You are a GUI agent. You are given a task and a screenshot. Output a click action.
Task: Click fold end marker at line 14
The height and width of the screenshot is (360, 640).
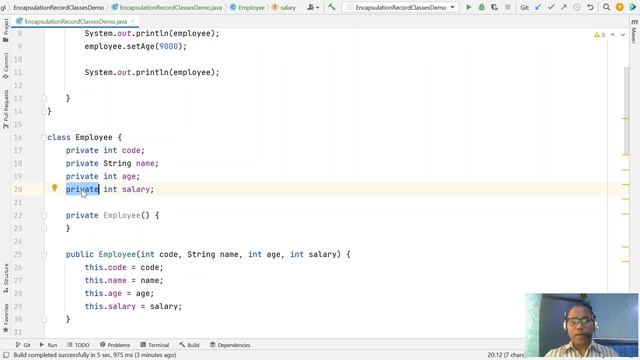[x=44, y=111]
